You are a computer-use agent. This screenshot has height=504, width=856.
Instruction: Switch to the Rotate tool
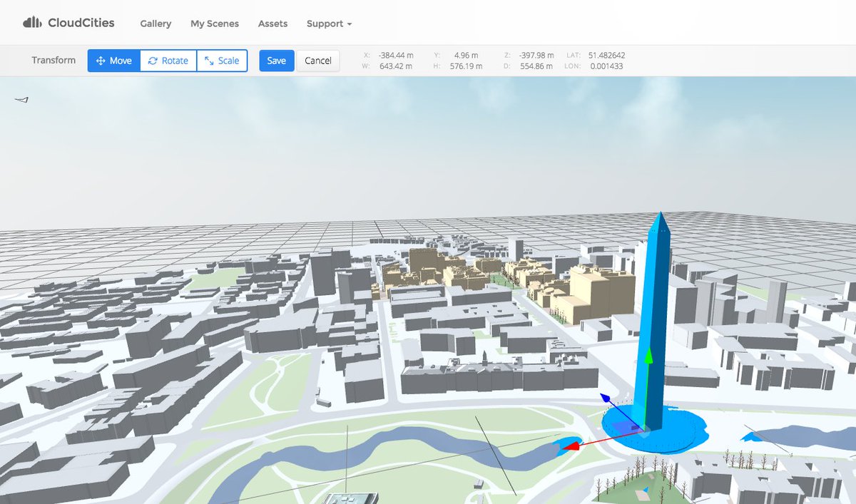(168, 61)
